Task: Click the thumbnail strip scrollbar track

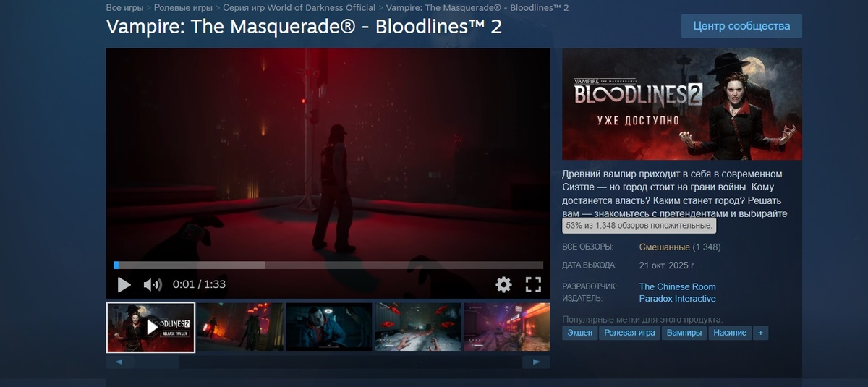Action: point(328,362)
